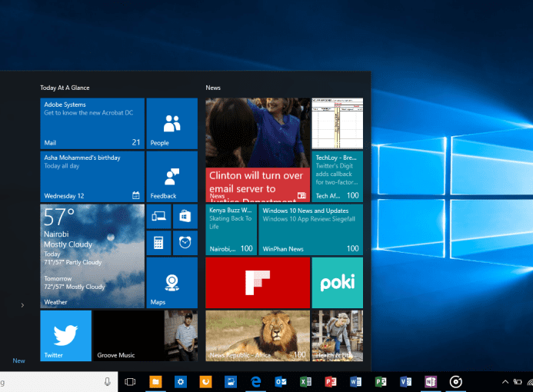Viewport: 533px width, 392px height.
Task: Open the Health & Fitness tile
Action: 338,336
